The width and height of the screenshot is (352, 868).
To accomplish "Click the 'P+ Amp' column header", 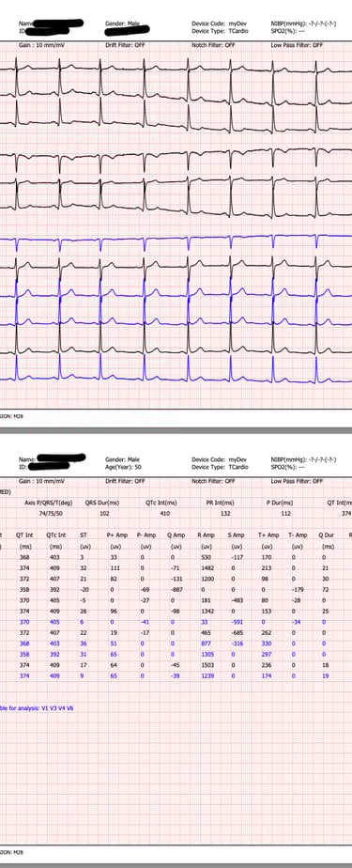I will [115, 535].
